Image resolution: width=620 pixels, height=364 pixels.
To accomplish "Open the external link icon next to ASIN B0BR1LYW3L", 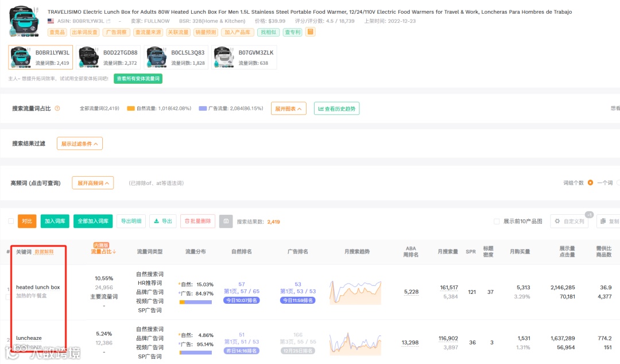I will tap(108, 21).
